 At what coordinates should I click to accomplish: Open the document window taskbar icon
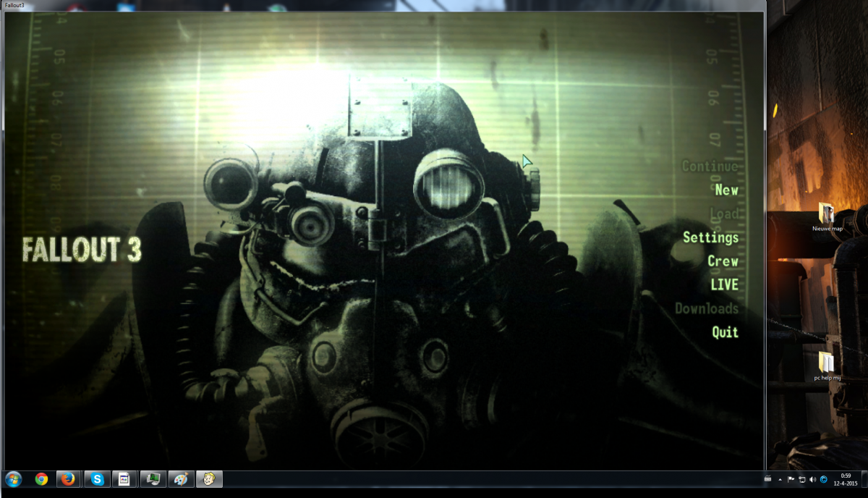[x=124, y=479]
